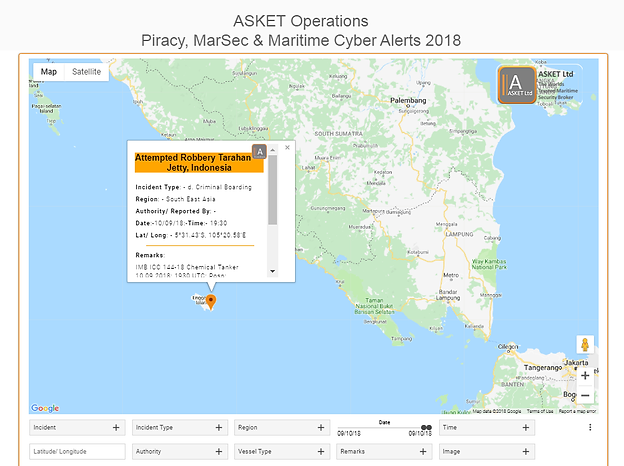Click the Jakarta city label
The image size is (624, 466).
(576, 363)
